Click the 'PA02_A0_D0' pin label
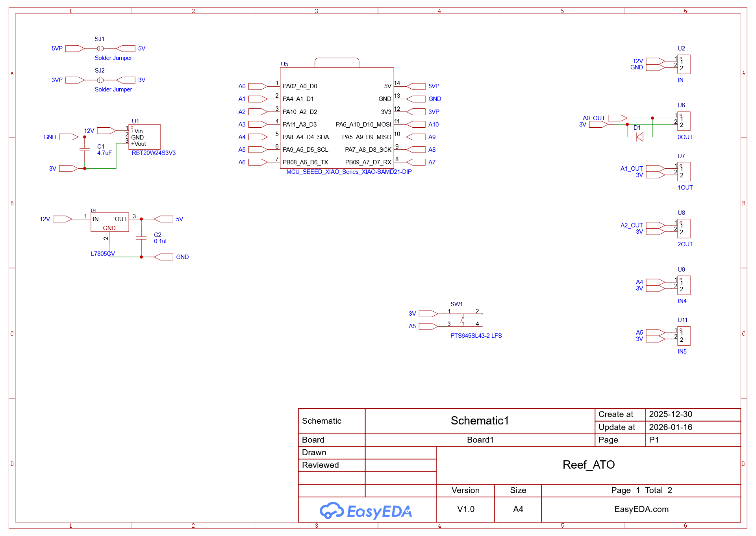Screen dimensions: 756x536 point(300,86)
